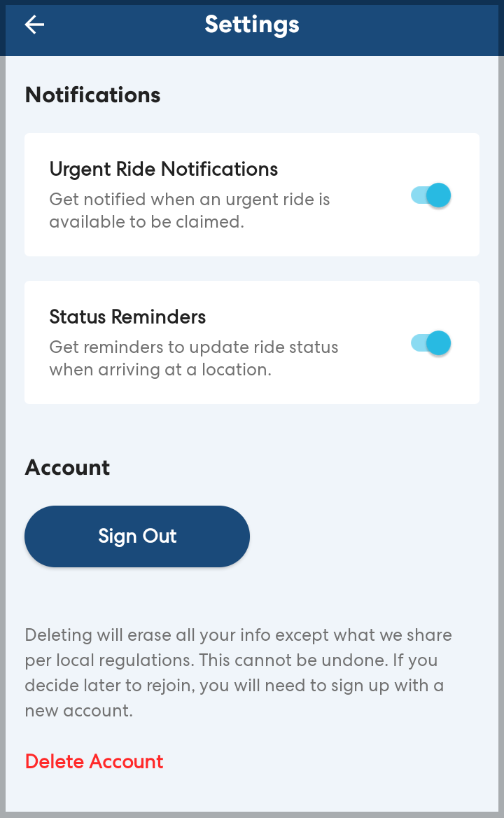Click the Settings title in header
Screen dimensions: 504x818
(x=252, y=25)
